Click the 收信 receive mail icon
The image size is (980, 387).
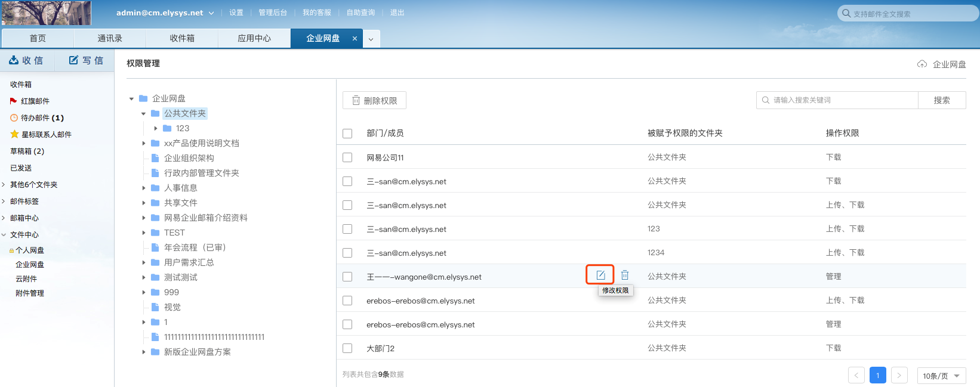pyautogui.click(x=14, y=60)
